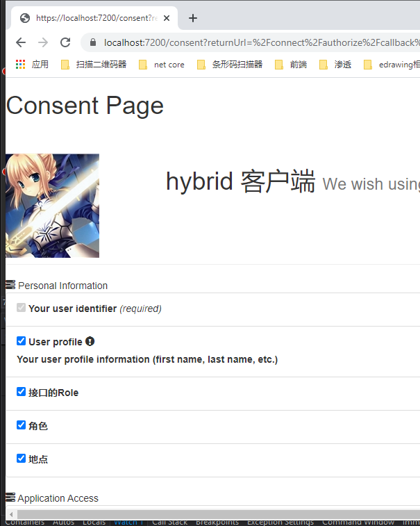Click the Personal Information label

tap(62, 286)
